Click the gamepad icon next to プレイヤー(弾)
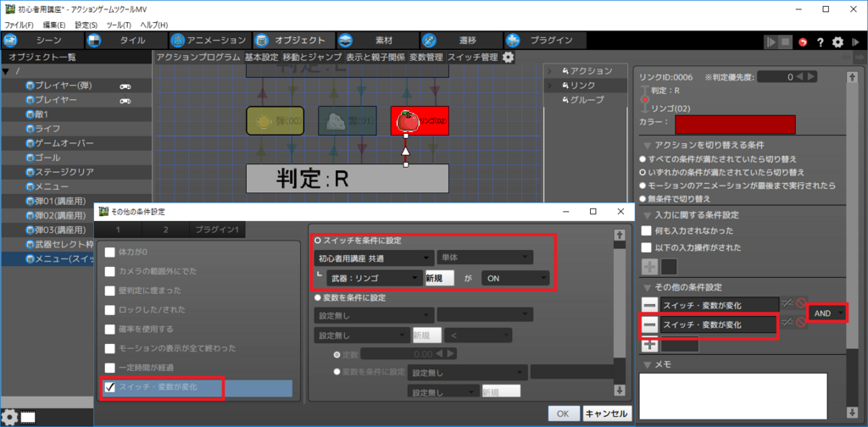The width and height of the screenshot is (868, 427). coord(125,86)
